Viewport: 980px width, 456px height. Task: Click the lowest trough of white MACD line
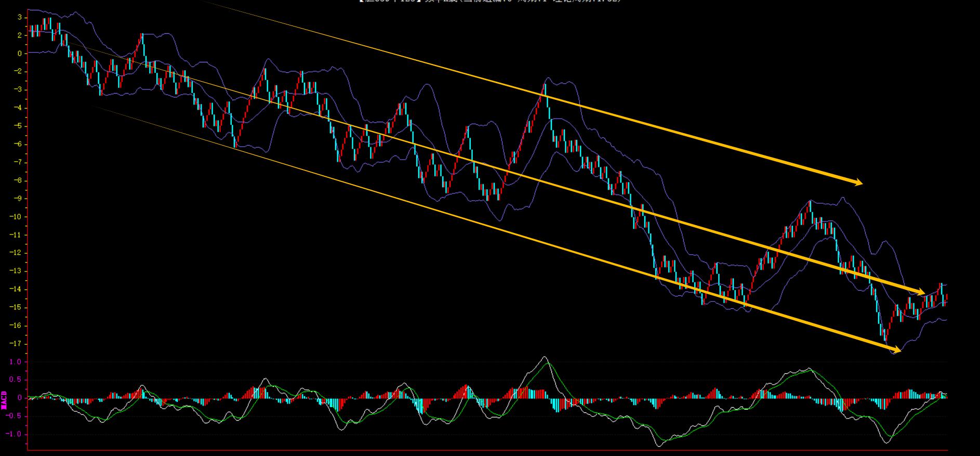tap(660, 446)
